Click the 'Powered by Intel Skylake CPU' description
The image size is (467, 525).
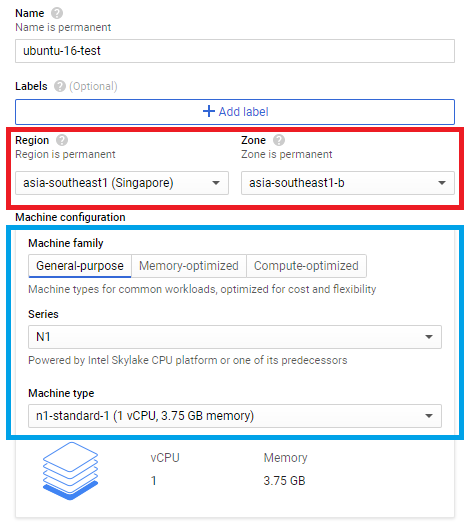pos(188,360)
